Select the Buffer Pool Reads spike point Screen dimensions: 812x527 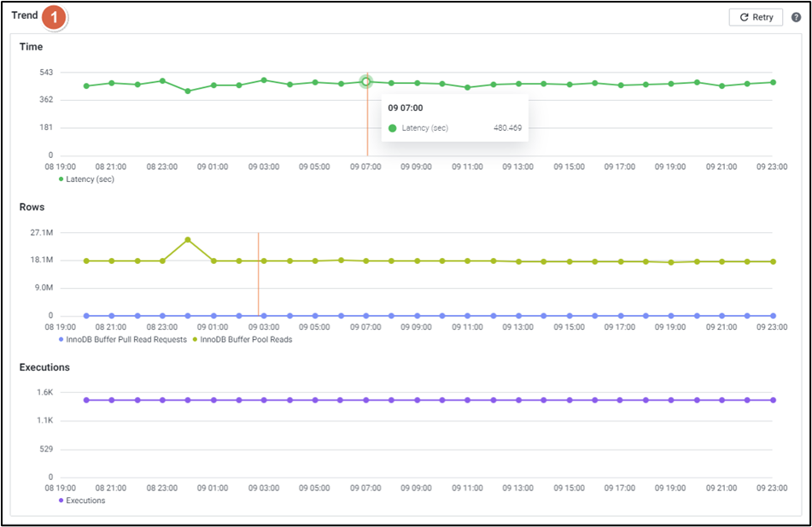coord(188,240)
